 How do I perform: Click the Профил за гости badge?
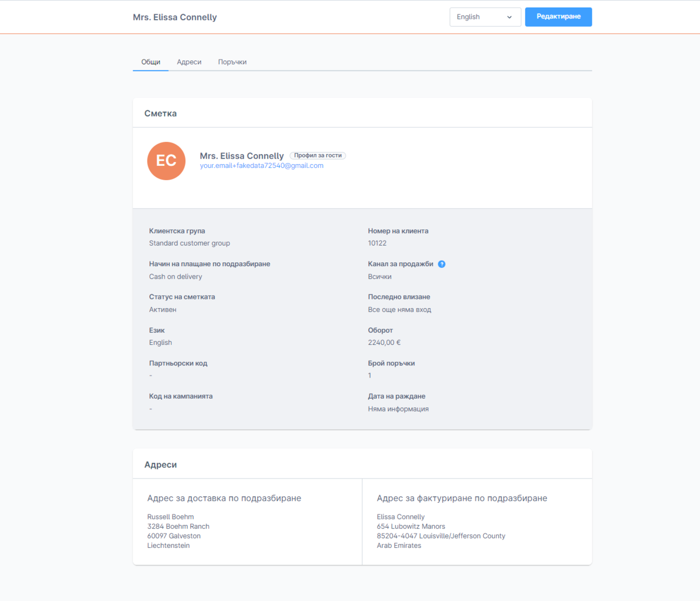click(318, 156)
